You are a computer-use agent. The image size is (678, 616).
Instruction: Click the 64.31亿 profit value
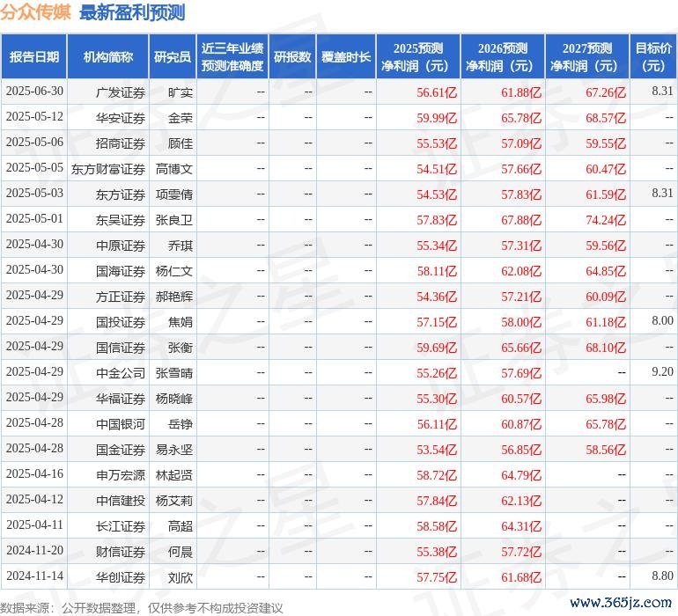coord(521,526)
